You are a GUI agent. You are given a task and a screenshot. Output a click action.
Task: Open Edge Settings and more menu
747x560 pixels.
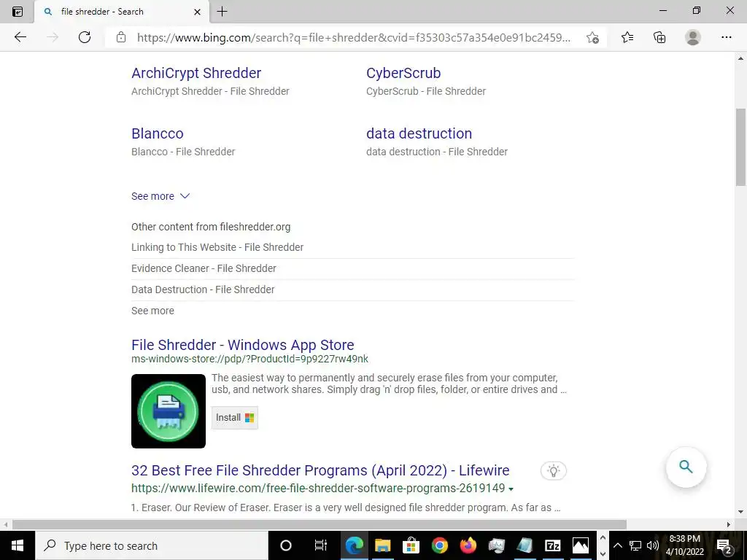coord(726,37)
